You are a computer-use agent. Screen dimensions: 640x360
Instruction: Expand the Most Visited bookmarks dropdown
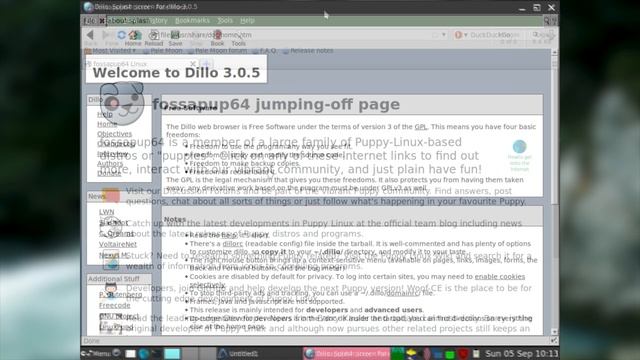pyautogui.click(x=110, y=51)
